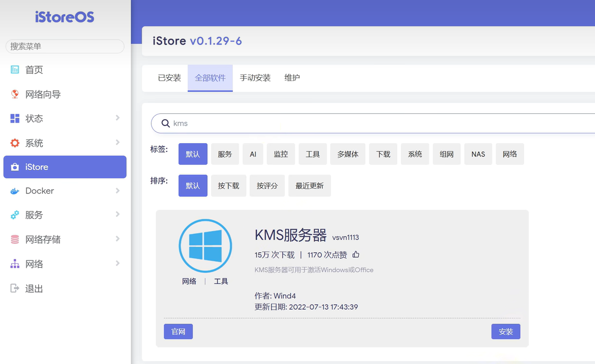Sort by 按评分
595x364 pixels.
pos(267,186)
